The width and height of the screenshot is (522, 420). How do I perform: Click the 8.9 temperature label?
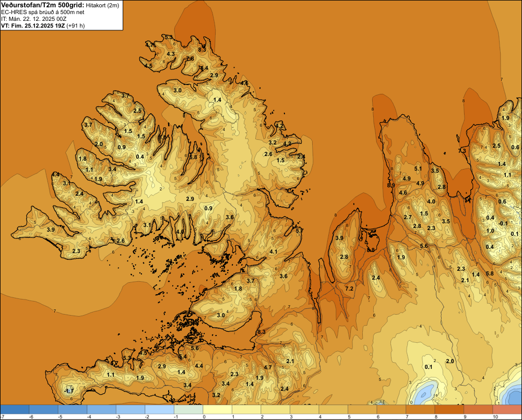pos(391,185)
